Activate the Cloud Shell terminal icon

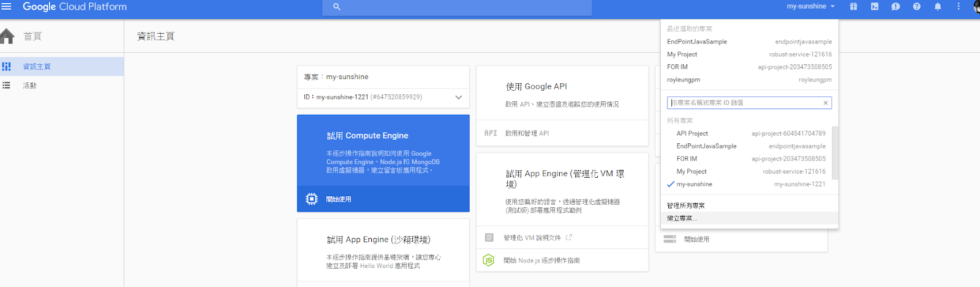pyautogui.click(x=875, y=7)
